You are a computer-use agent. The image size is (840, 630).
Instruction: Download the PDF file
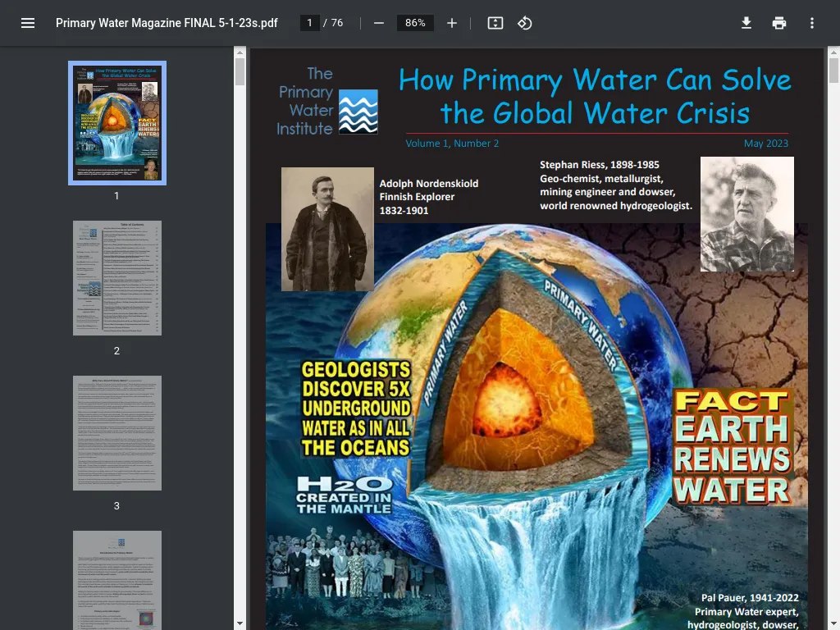coord(746,23)
